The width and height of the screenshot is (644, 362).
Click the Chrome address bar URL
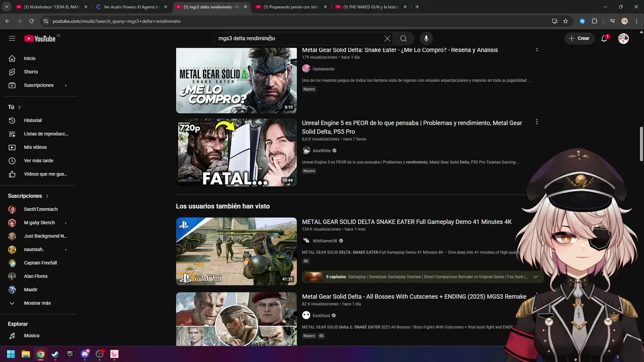click(116, 21)
